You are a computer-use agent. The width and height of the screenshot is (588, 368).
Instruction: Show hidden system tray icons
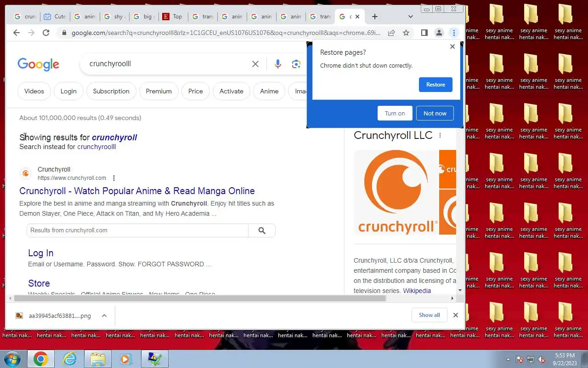click(508, 359)
